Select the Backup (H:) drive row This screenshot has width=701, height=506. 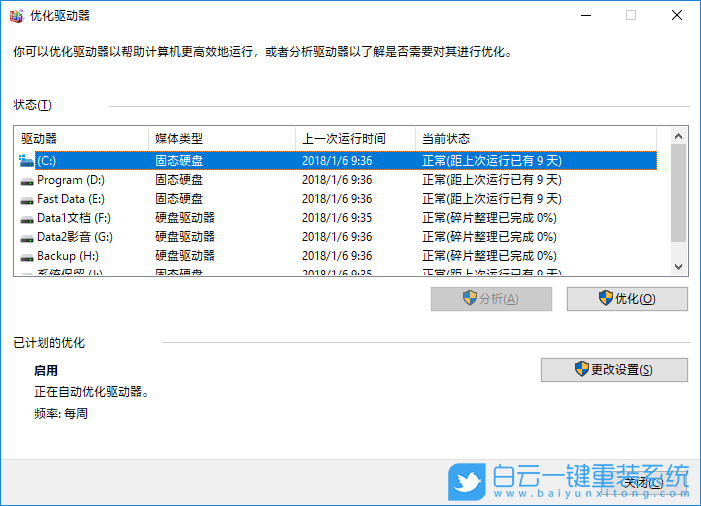pos(338,256)
